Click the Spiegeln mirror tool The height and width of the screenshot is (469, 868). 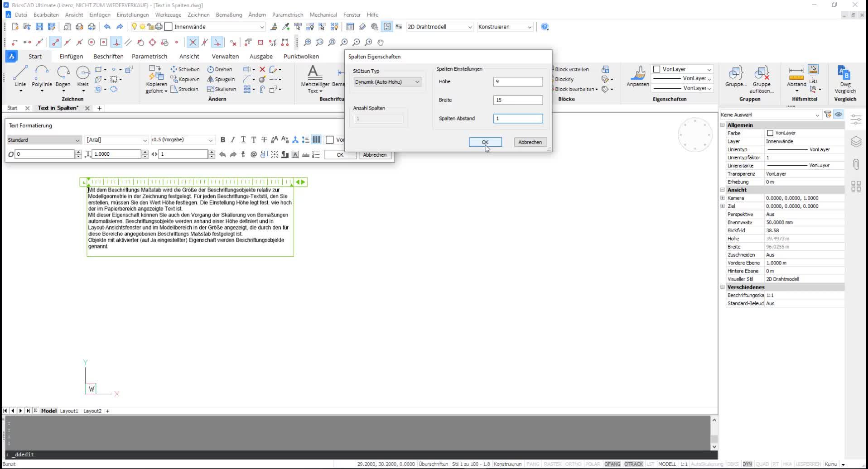coord(221,79)
